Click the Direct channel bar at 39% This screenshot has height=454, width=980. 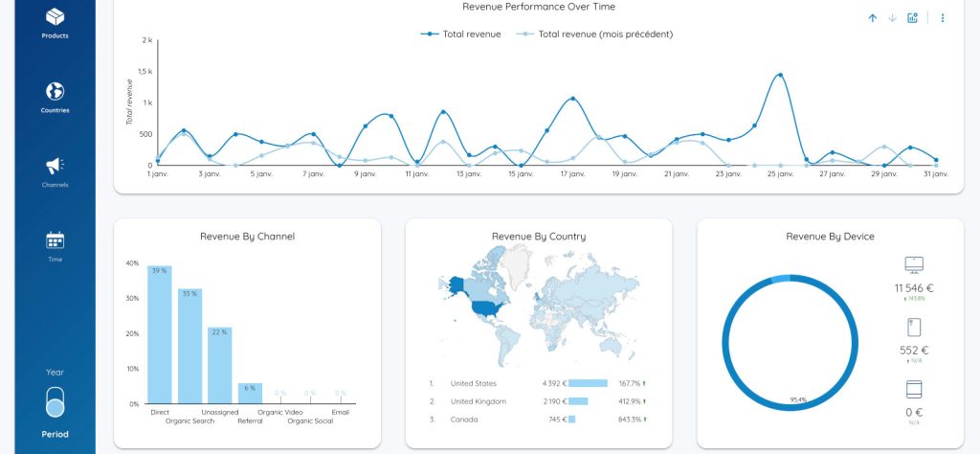point(160,334)
